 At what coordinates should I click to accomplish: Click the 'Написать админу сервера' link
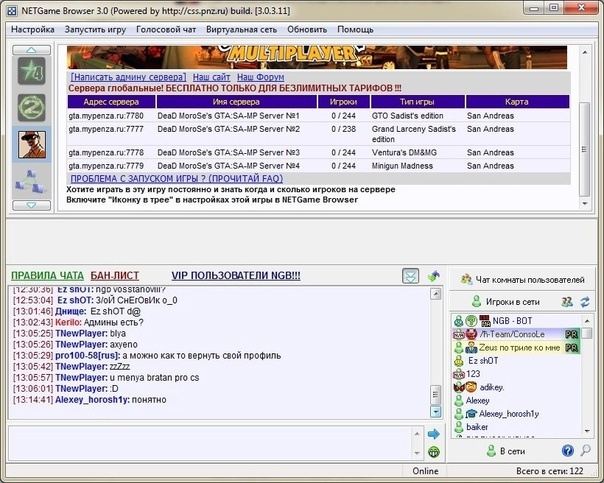pos(128,77)
